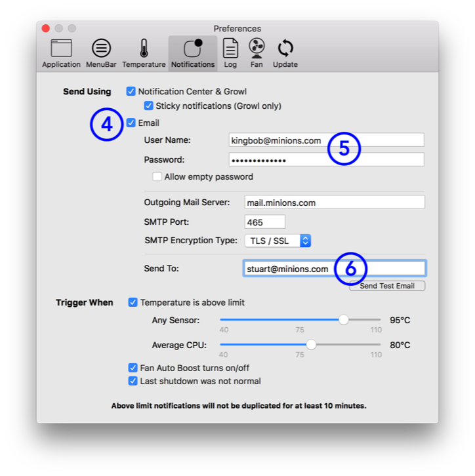Screen dimensions: 475x476
Task: Uncheck the Email notification checkbox
Action: coord(131,123)
